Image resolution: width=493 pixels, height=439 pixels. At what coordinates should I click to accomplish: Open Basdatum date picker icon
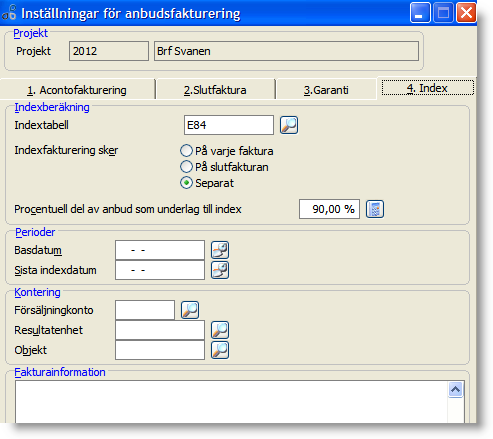[x=220, y=250]
